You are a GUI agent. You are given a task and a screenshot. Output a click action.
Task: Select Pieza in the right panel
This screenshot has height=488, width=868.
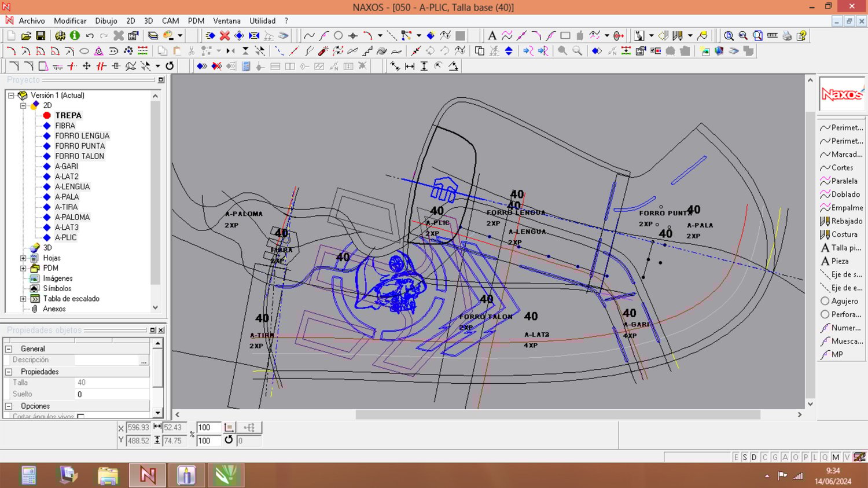tap(841, 261)
